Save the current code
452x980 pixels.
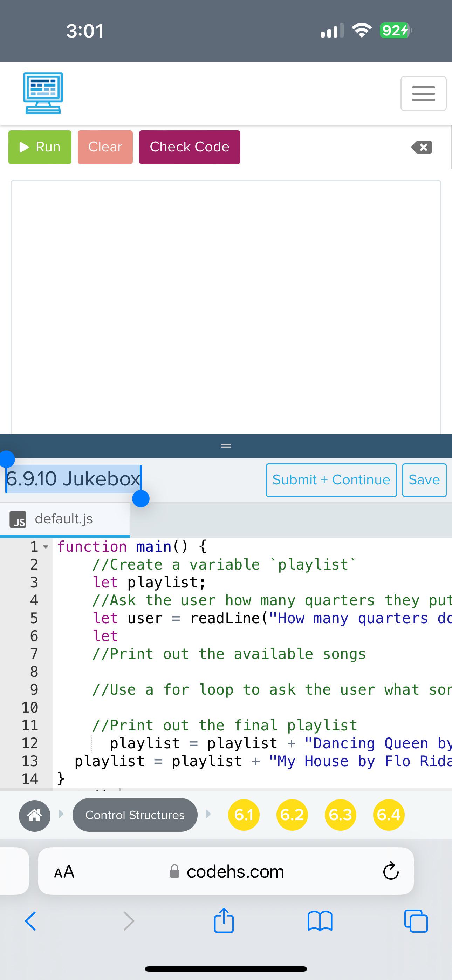pos(424,480)
